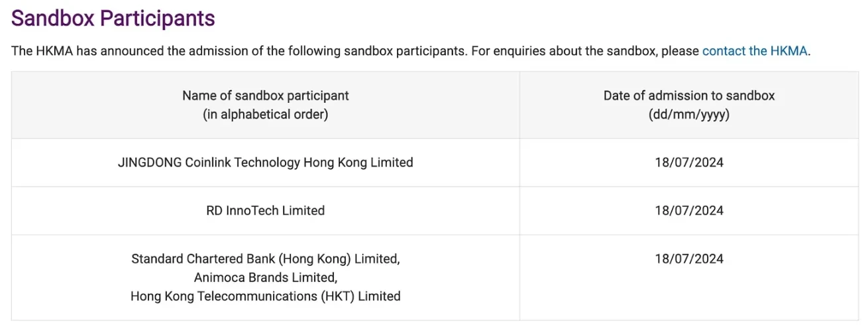Image resolution: width=868 pixels, height=325 pixels.
Task: Select the JINGDONG Coinlink Technology cell
Action: pos(265,162)
